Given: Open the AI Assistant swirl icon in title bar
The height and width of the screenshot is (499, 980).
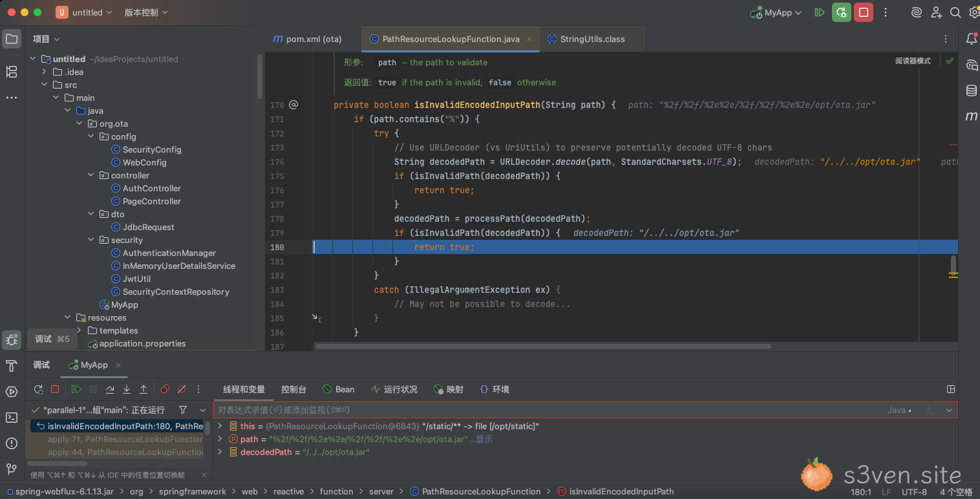Looking at the screenshot, I should tap(916, 12).
